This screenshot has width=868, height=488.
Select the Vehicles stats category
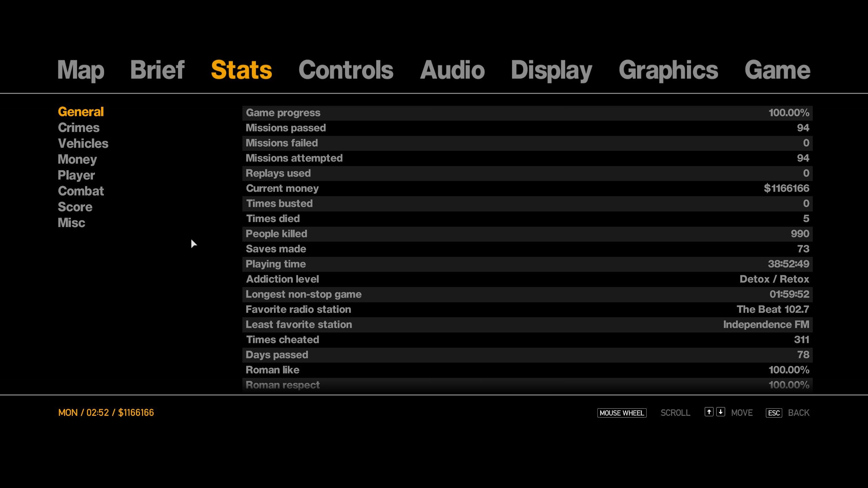tap(83, 144)
